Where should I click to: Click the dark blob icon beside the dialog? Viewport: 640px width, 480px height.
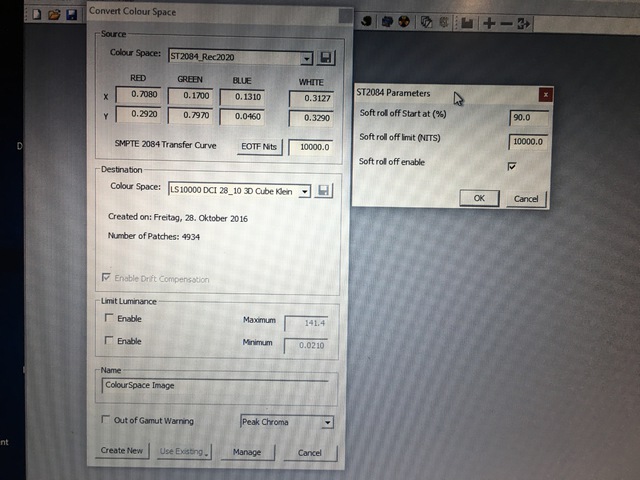pyautogui.click(x=366, y=21)
